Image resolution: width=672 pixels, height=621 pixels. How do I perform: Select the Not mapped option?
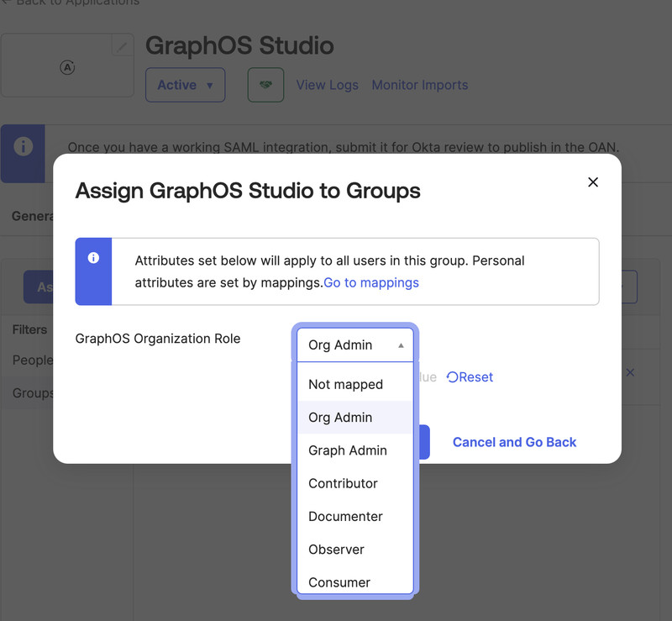(x=354, y=384)
